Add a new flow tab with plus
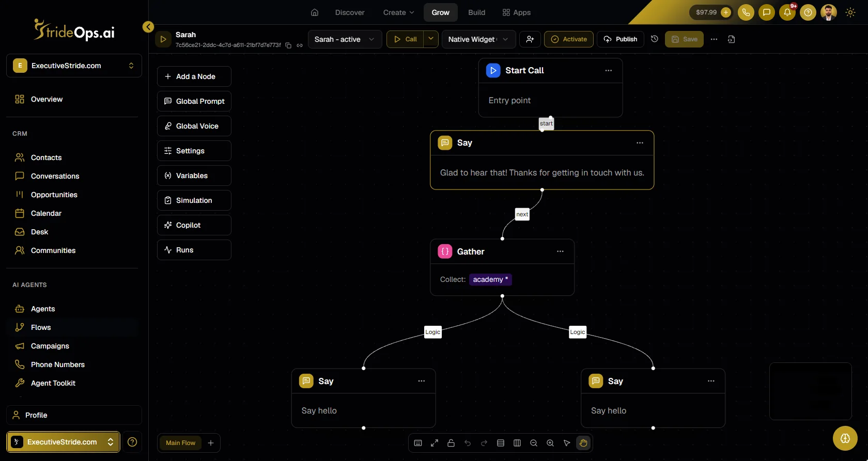This screenshot has width=868, height=461. pyautogui.click(x=211, y=443)
